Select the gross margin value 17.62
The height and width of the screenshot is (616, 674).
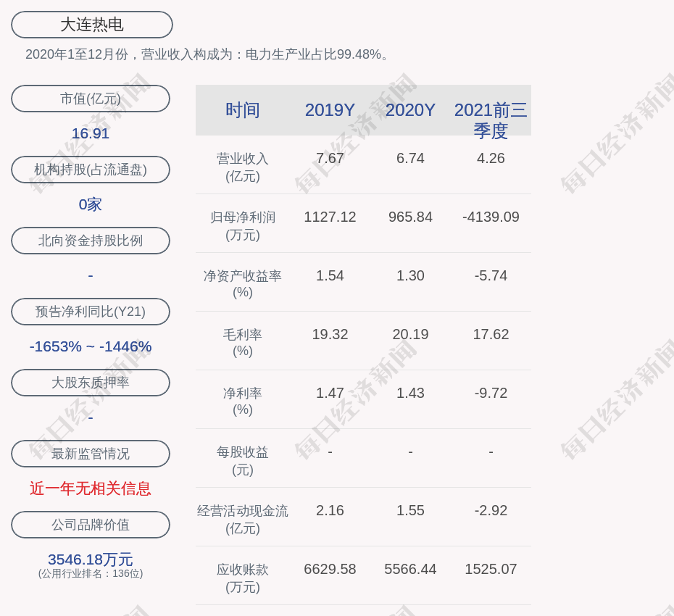491,334
